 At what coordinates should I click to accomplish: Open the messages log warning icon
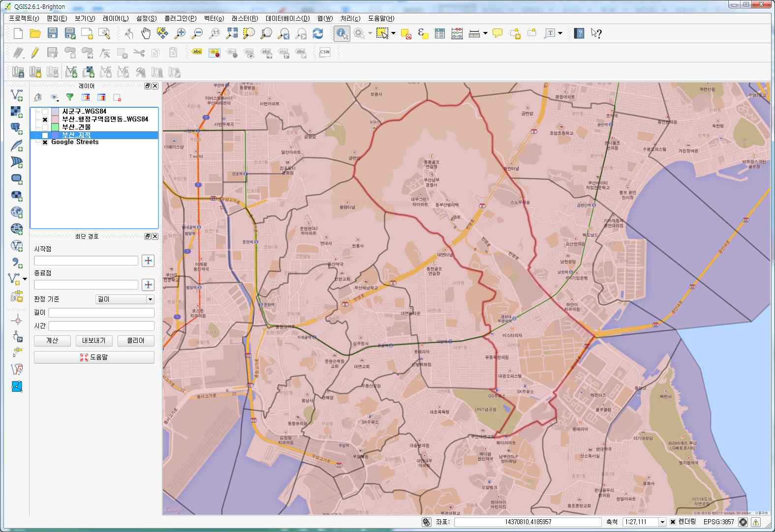(x=756, y=522)
